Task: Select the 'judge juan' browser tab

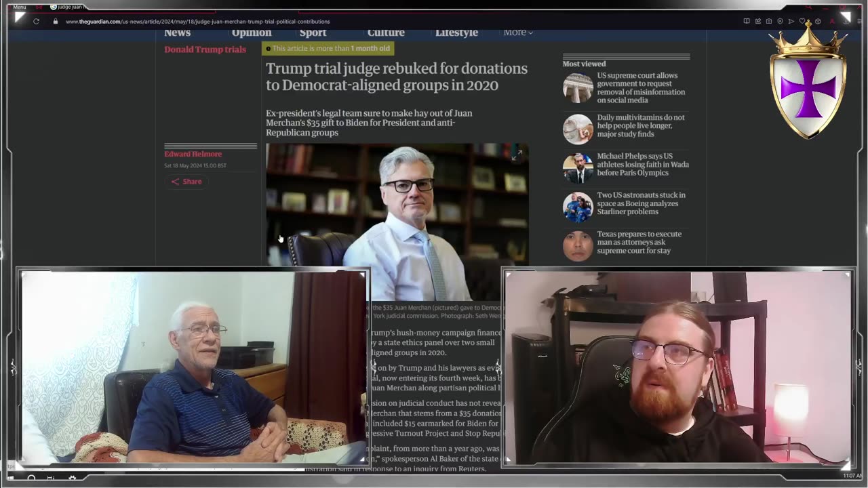Action: coord(67,7)
